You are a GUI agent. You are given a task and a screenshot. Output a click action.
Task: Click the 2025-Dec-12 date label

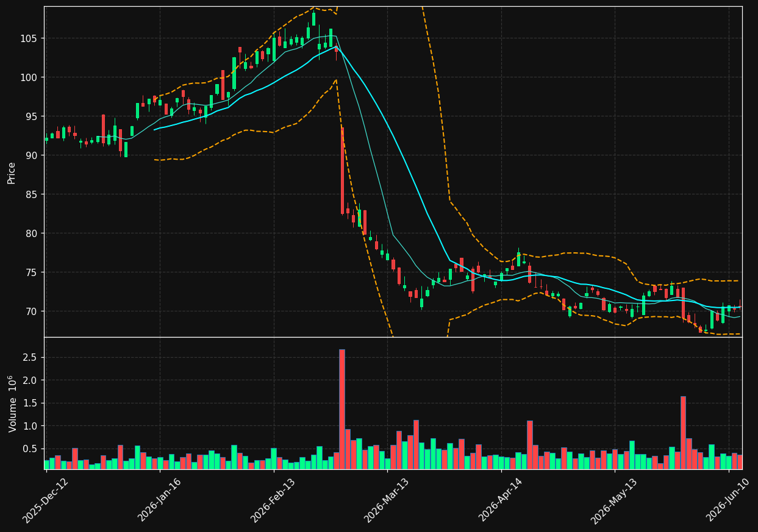[x=46, y=500]
